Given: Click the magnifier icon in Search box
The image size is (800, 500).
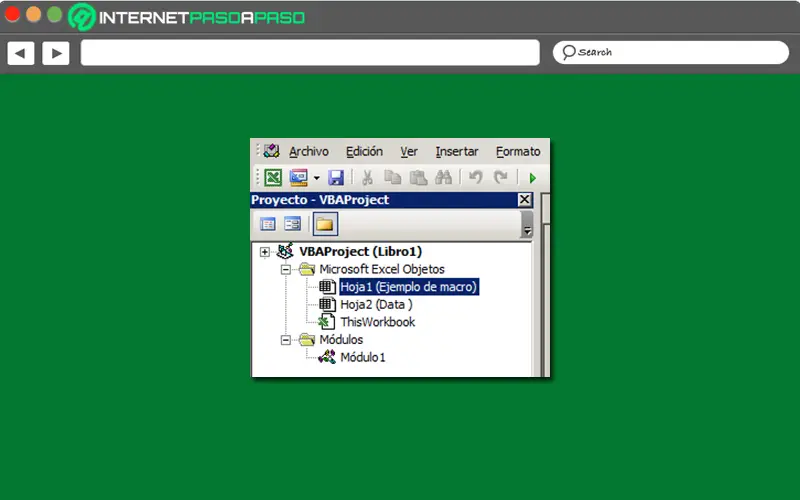Looking at the screenshot, I should tap(568, 52).
